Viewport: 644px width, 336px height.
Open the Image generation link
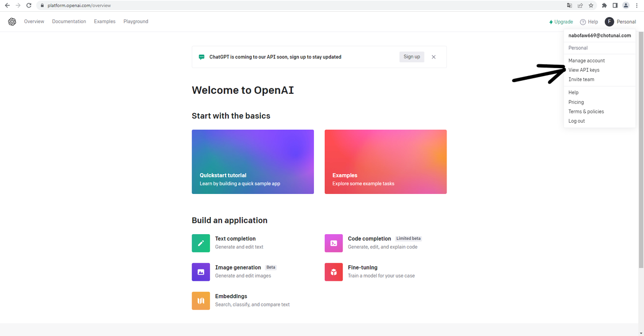tap(238, 267)
